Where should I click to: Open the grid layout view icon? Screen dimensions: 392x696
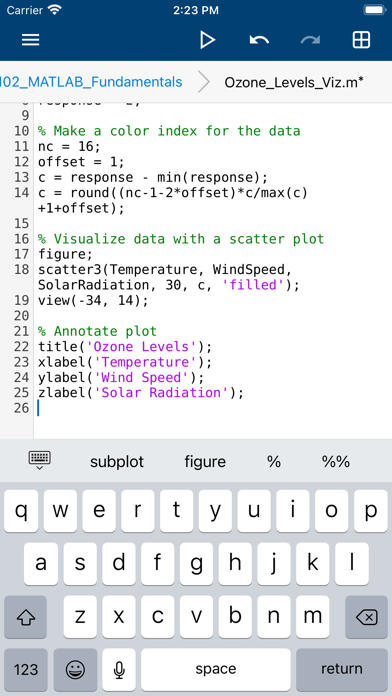point(361,40)
